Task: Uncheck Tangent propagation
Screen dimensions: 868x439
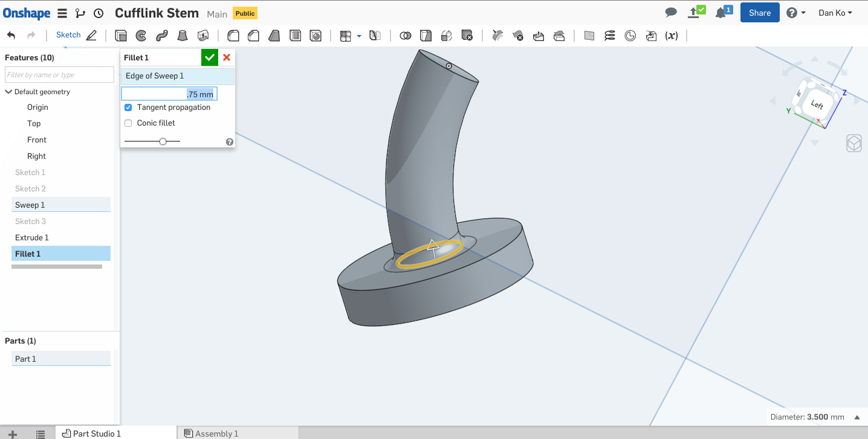Action: (128, 107)
